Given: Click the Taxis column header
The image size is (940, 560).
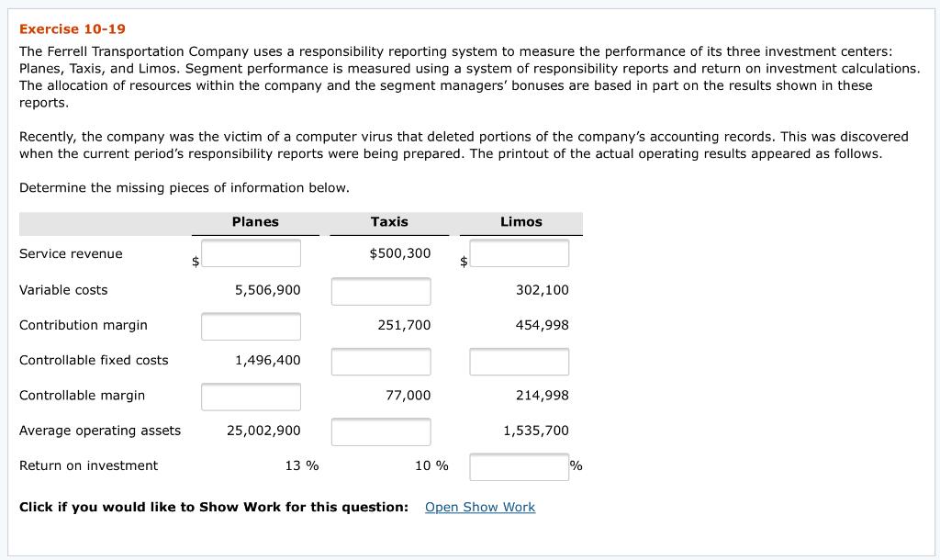Looking at the screenshot, I should (x=389, y=222).
